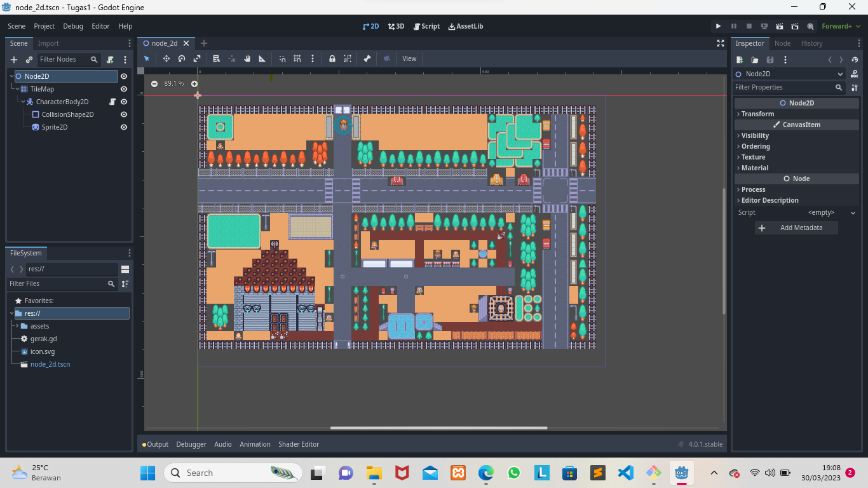Click the Add Metadata button
The image size is (868, 488).
click(796, 227)
